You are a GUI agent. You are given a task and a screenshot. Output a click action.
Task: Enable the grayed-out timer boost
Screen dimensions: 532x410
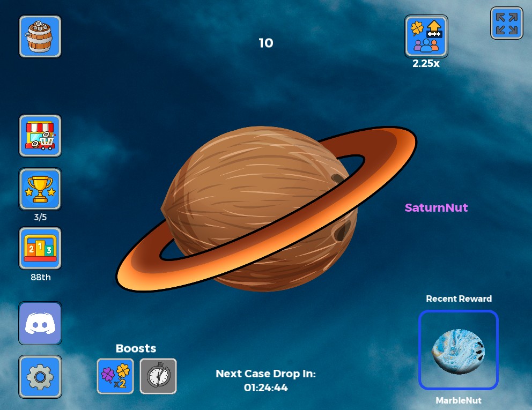coord(158,376)
